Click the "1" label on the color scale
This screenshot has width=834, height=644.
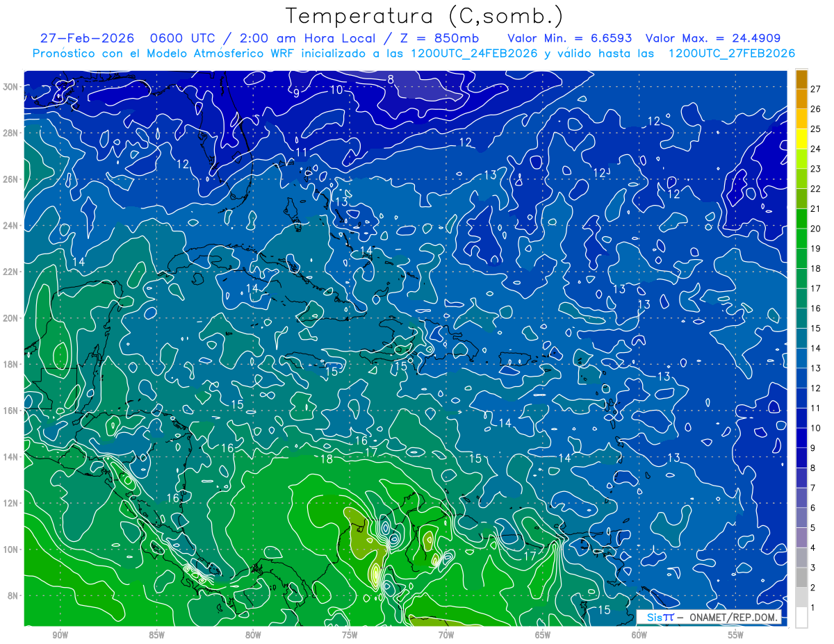tap(813, 608)
